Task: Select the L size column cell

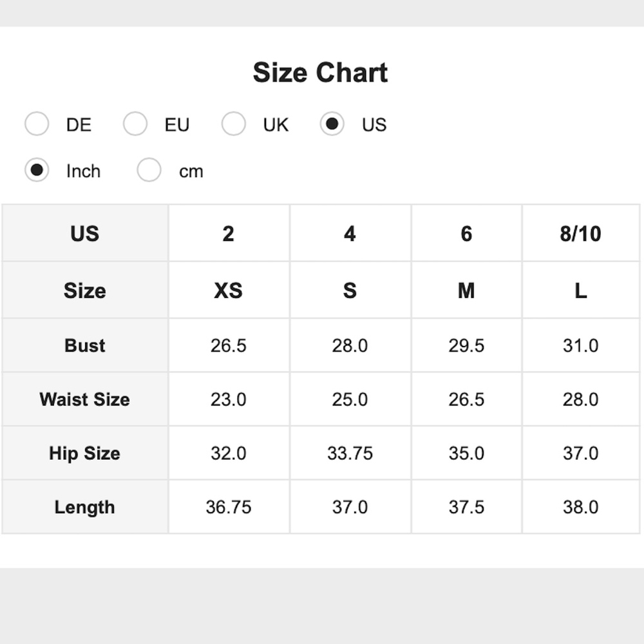Action: pyautogui.click(x=580, y=290)
